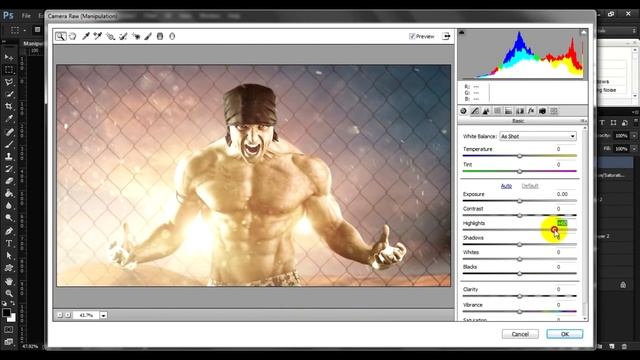Click the Shadows slider handle

520,244
